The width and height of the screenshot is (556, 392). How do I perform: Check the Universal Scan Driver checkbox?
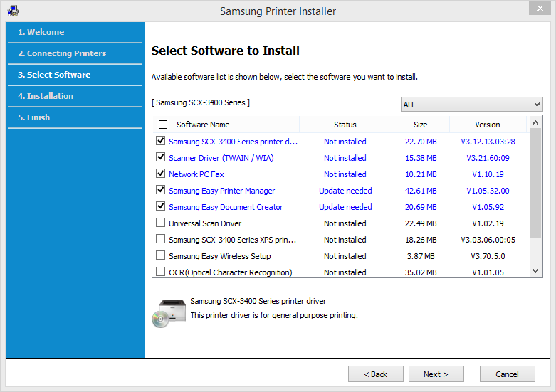point(161,223)
